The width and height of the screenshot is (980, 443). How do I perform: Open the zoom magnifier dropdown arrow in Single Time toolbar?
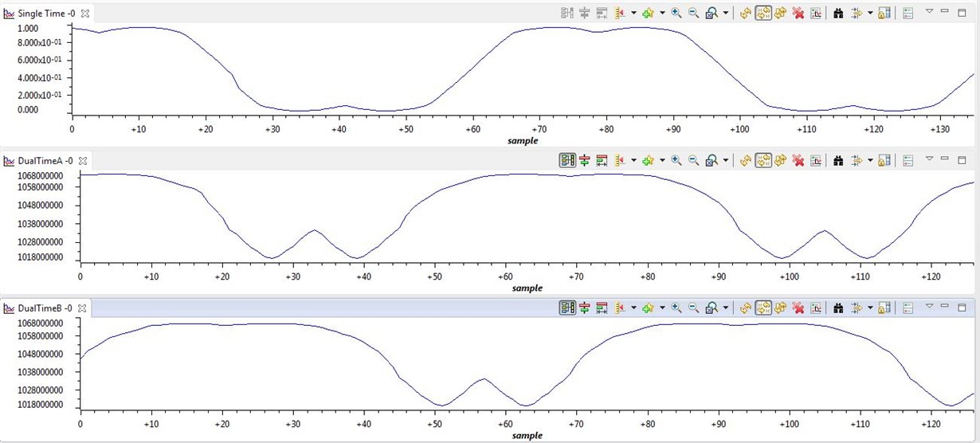coord(726,13)
